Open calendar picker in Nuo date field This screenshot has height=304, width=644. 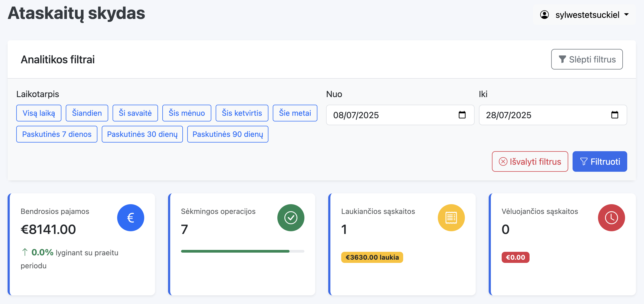point(462,115)
